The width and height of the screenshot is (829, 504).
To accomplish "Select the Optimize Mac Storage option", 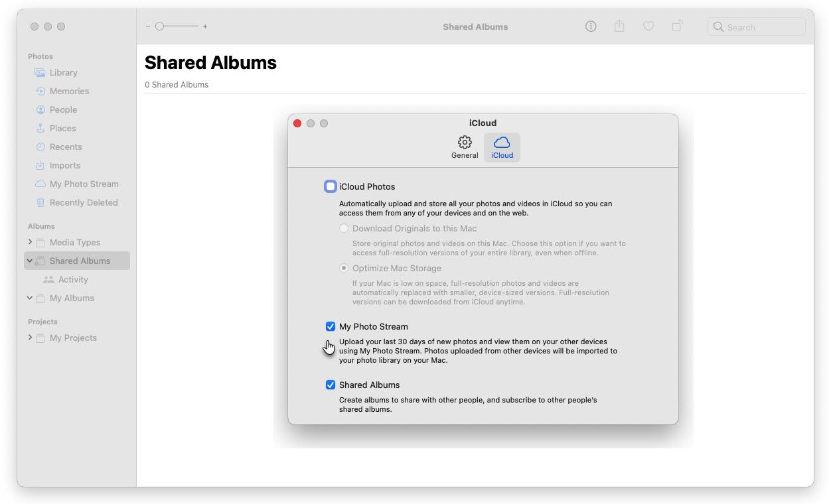I will coord(343,269).
